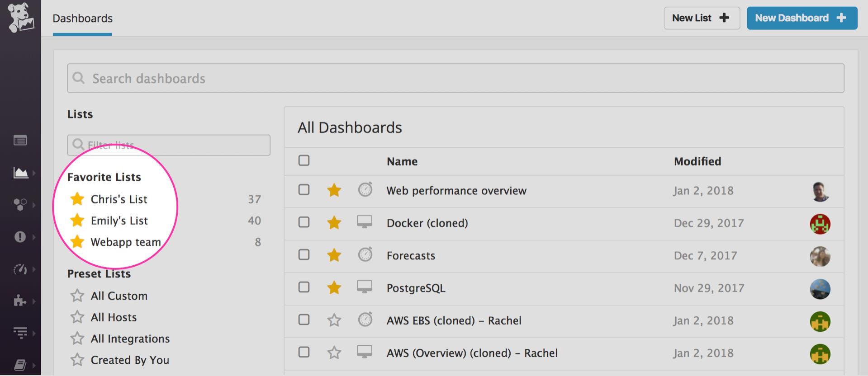Expand the Logs sidebar flyout arrow

pos(33,332)
